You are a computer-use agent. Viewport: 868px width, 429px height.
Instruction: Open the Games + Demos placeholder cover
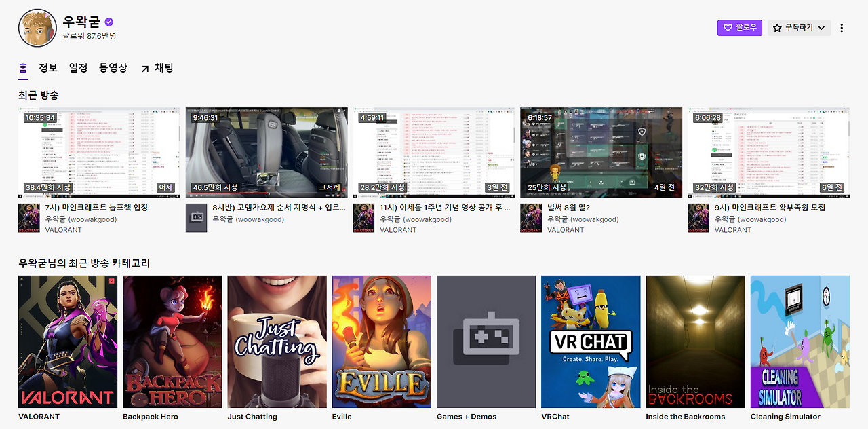(486, 341)
